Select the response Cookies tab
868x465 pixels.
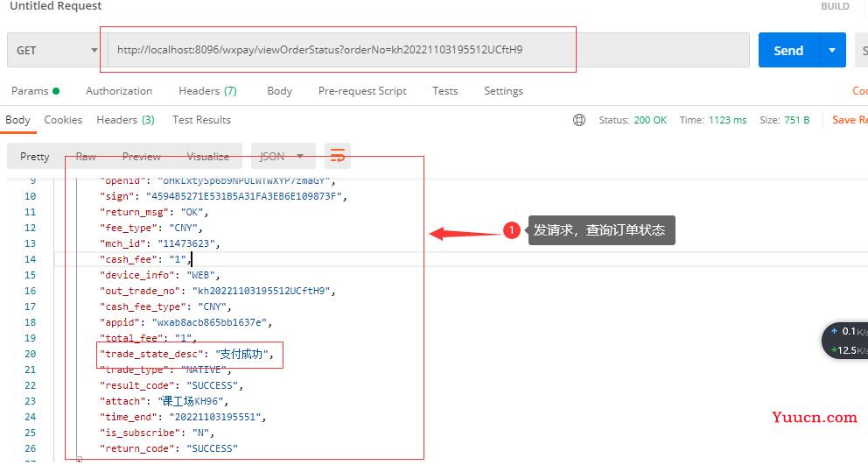coord(63,120)
